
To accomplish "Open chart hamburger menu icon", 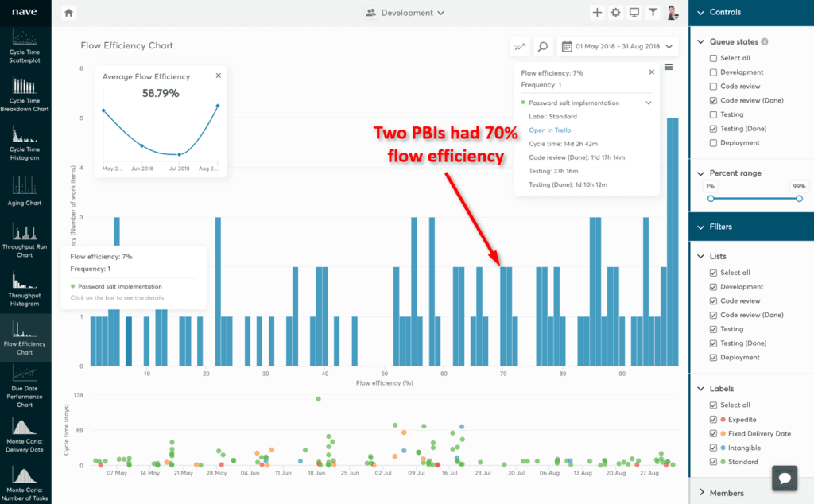I will [669, 67].
